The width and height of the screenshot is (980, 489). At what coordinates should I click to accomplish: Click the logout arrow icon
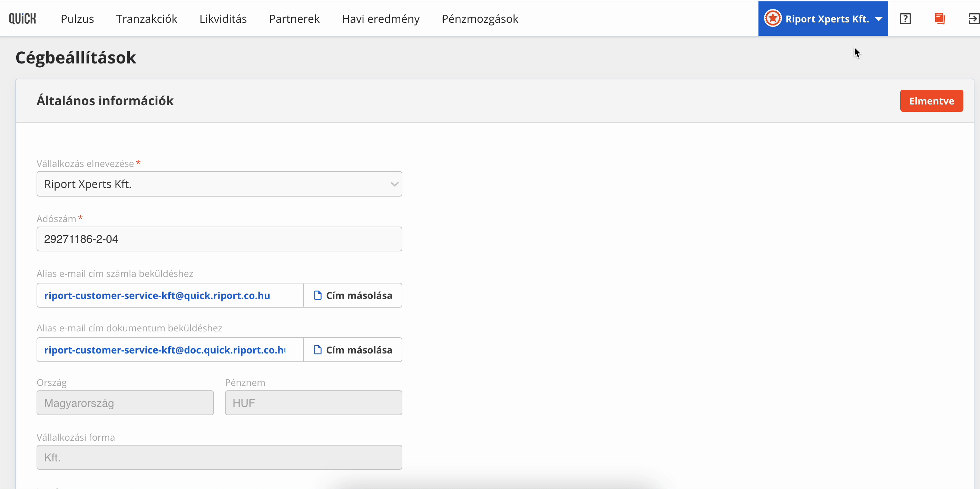click(x=974, y=19)
